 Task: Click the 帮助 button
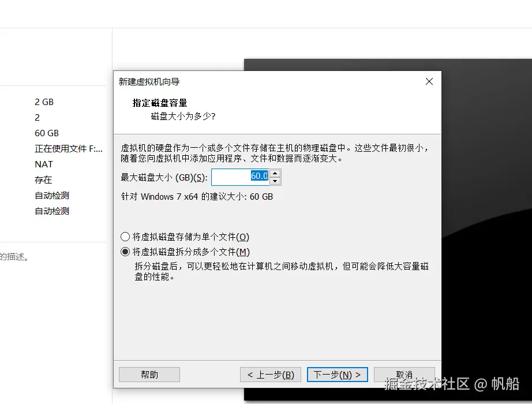149,375
